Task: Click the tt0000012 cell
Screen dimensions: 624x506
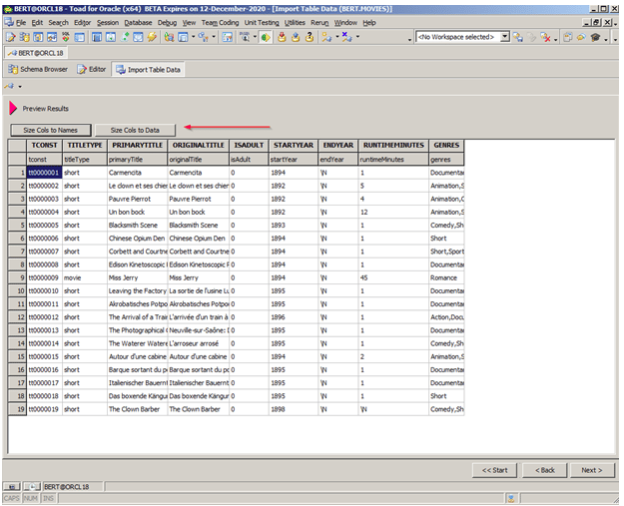Action: tap(44, 317)
